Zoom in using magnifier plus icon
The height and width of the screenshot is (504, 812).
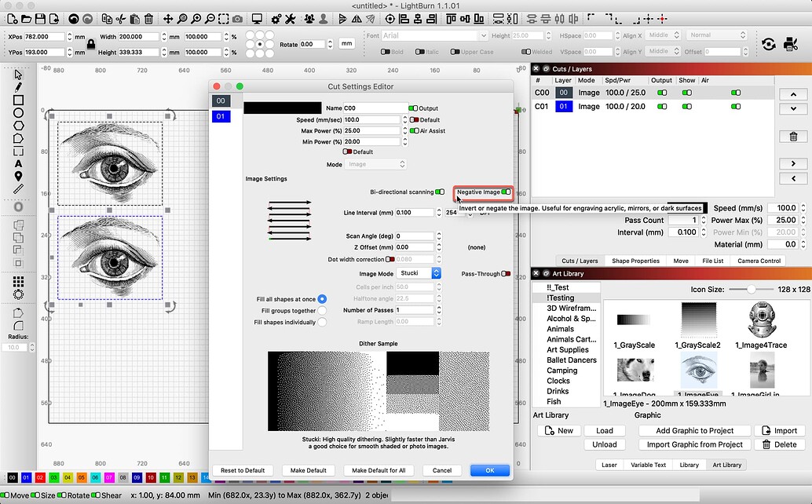pos(196,19)
